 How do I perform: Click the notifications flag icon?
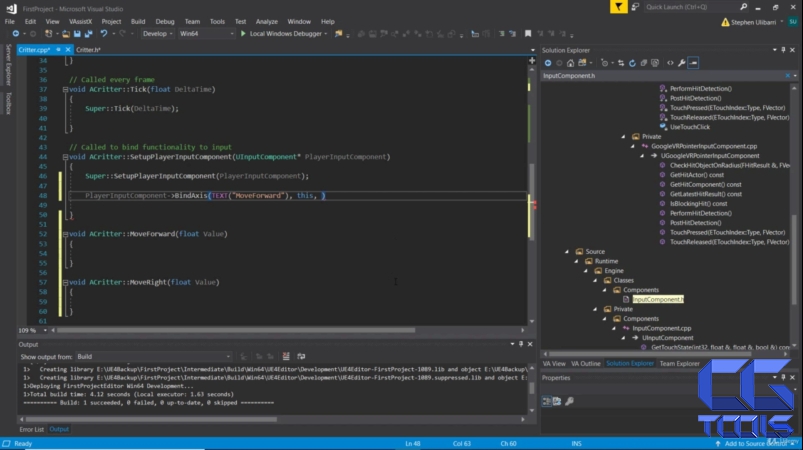(x=619, y=7)
